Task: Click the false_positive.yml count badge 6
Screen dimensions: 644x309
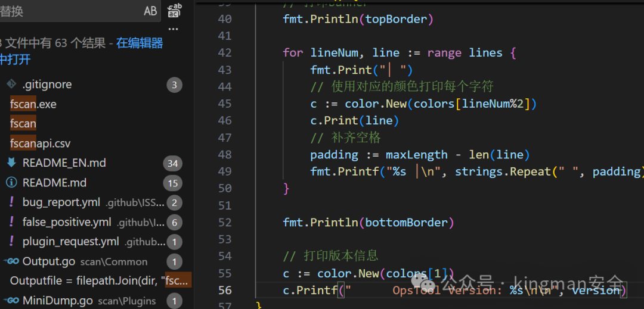Action: (174, 223)
